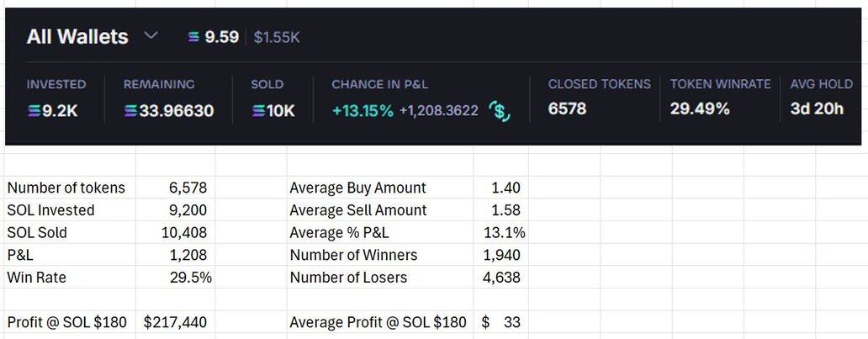Select the profit cell showing $217,440
Image resolution: width=868 pixels, height=339 pixels.
[x=176, y=322]
